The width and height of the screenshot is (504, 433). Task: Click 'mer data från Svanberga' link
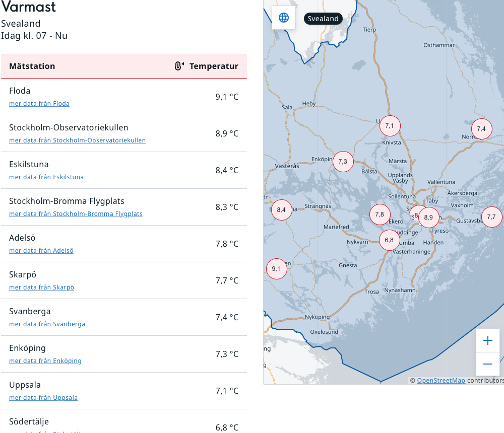click(x=47, y=324)
